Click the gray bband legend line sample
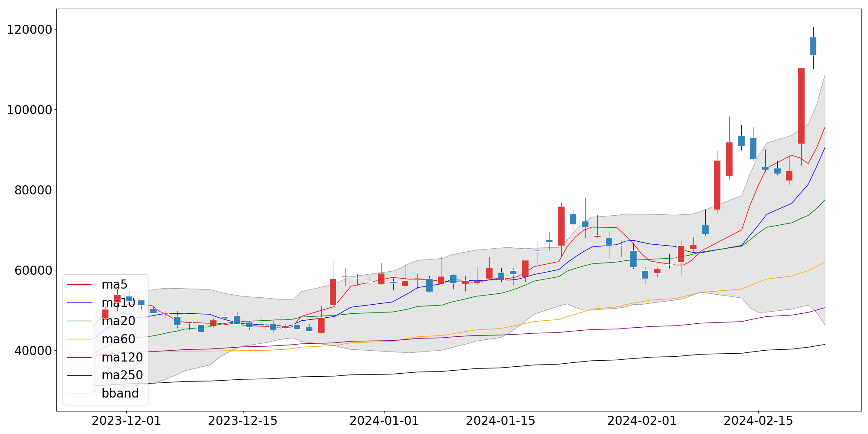The image size is (868, 434). 80,394
